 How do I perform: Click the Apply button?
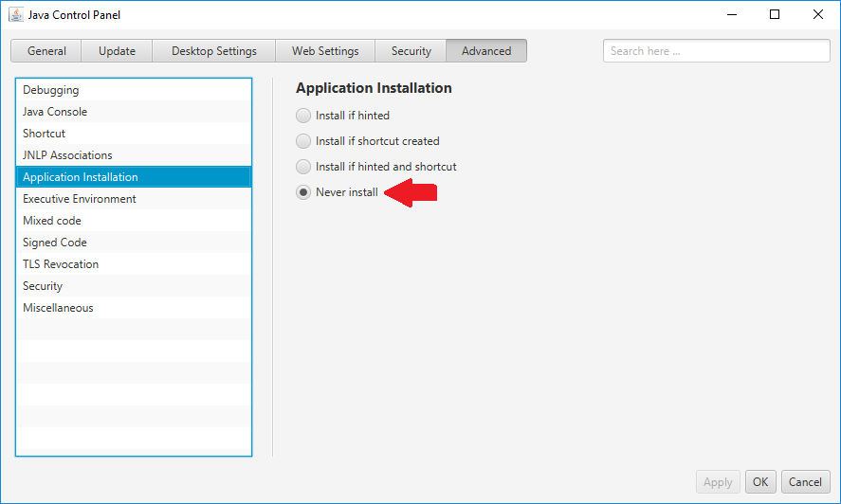[x=718, y=482]
